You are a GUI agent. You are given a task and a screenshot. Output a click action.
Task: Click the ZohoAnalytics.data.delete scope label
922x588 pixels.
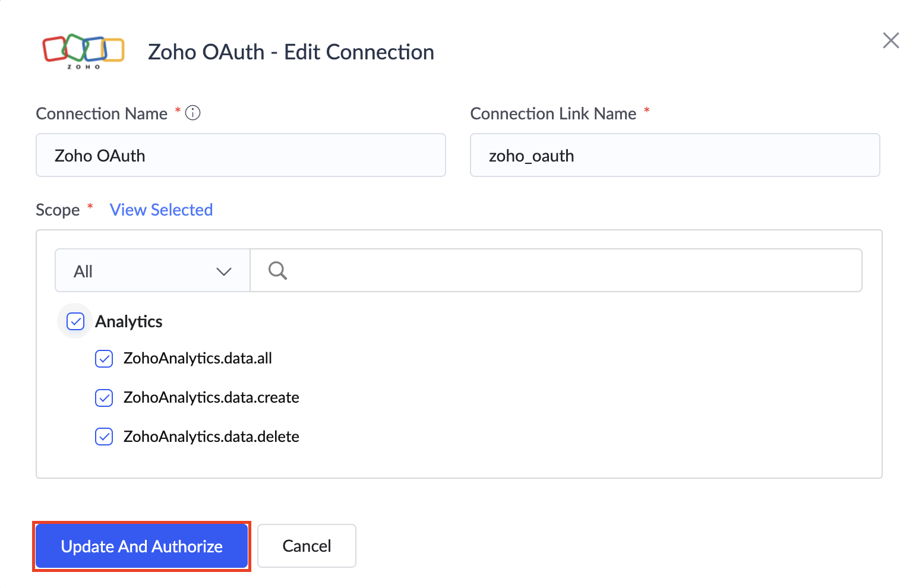tap(211, 437)
